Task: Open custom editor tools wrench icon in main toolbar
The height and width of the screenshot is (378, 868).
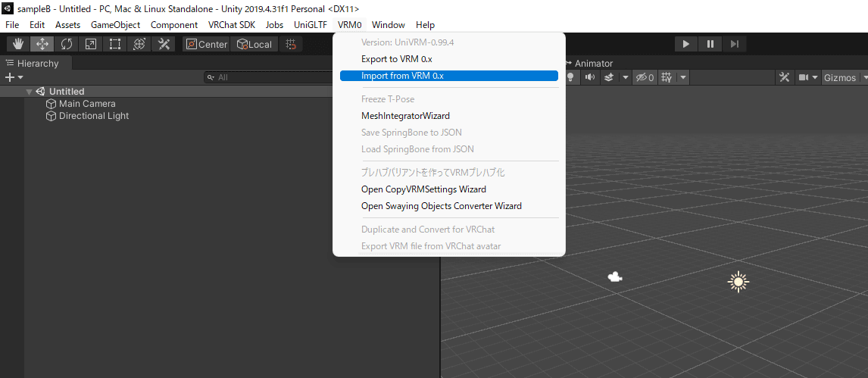Action: [164, 44]
